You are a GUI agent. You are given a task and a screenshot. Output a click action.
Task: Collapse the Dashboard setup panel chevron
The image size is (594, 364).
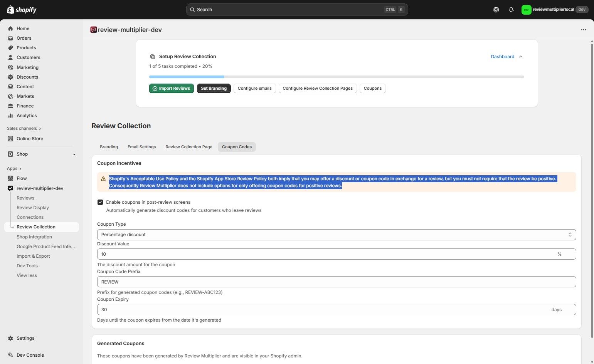(521, 57)
